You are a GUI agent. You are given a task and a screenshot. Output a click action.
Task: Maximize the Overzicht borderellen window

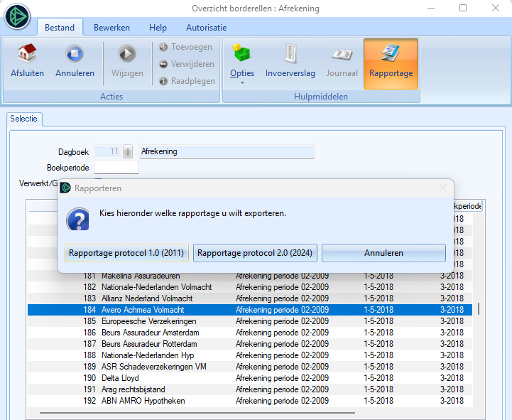click(463, 8)
